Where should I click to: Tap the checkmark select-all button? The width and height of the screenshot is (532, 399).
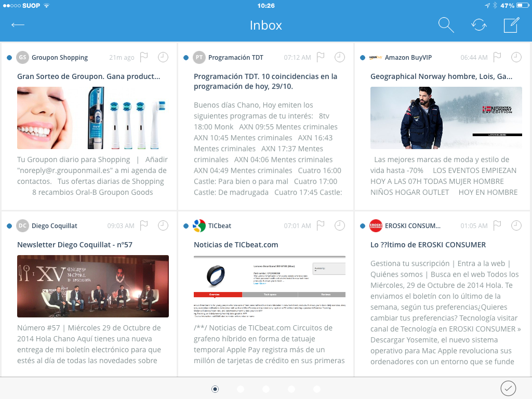click(508, 389)
